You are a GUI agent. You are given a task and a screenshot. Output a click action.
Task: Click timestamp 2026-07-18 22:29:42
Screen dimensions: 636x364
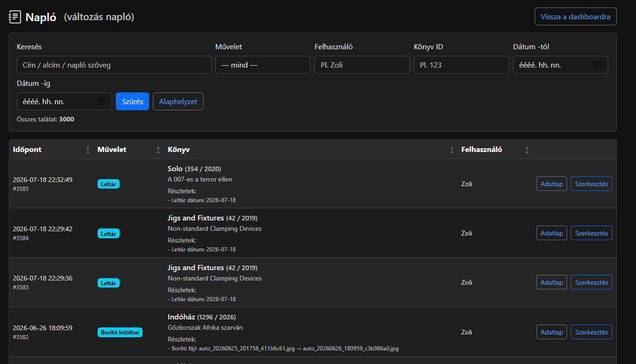click(43, 229)
